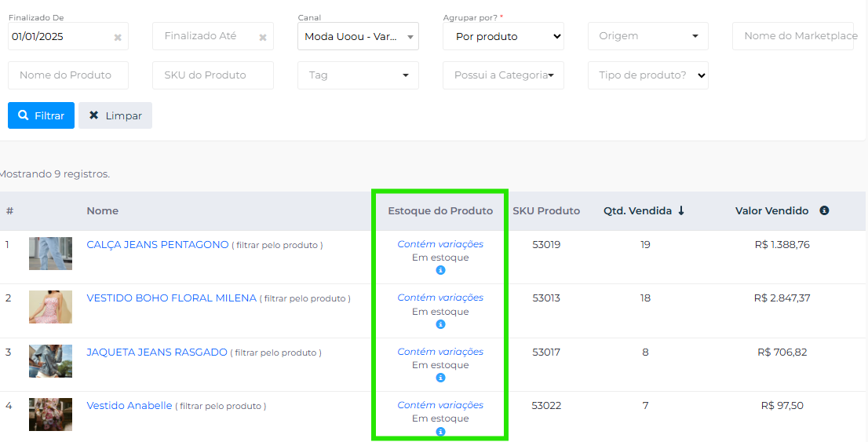This screenshot has height=442, width=868.
Task: Click the VESTIDO BOHO FLORAL MILENA thumbnail
Action: [50, 307]
